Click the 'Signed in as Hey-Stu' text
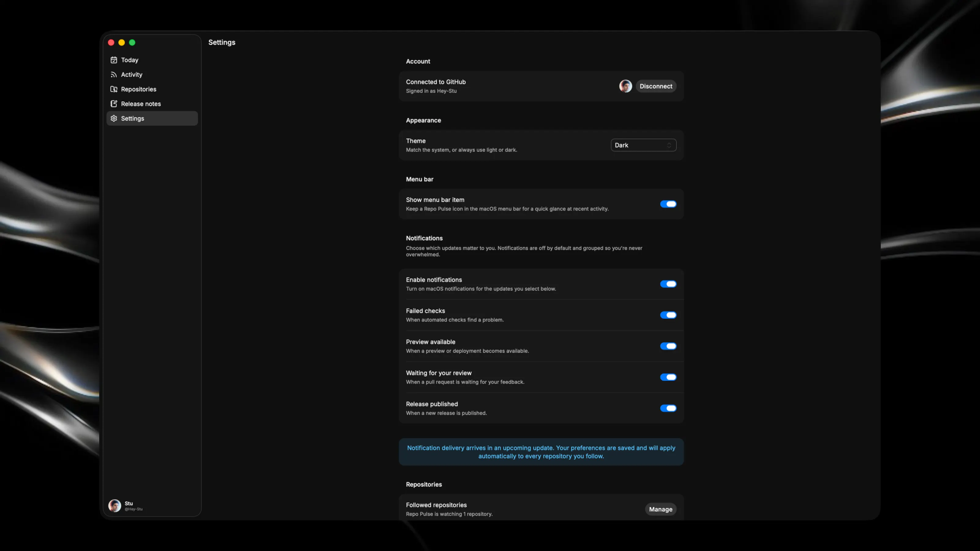980x551 pixels. 431,91
